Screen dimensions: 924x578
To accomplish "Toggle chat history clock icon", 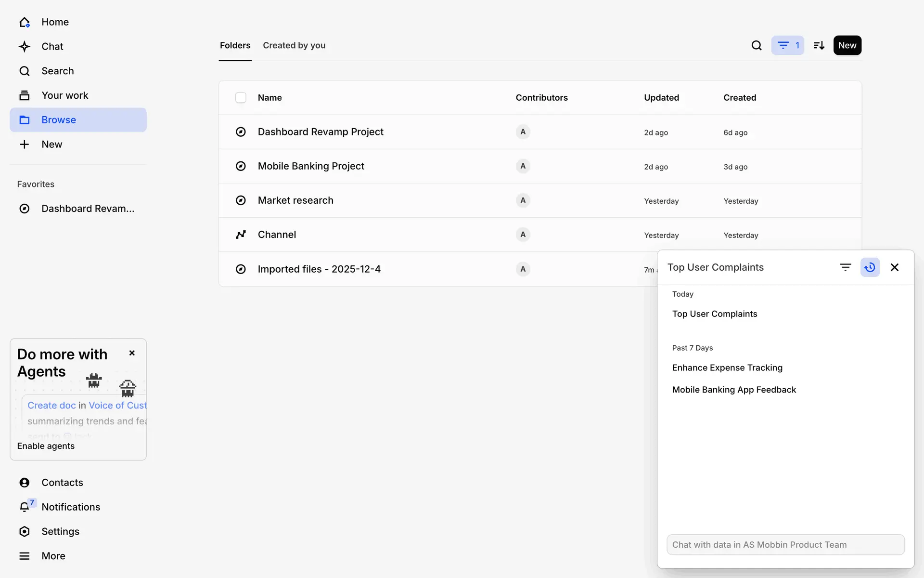I will (x=870, y=267).
